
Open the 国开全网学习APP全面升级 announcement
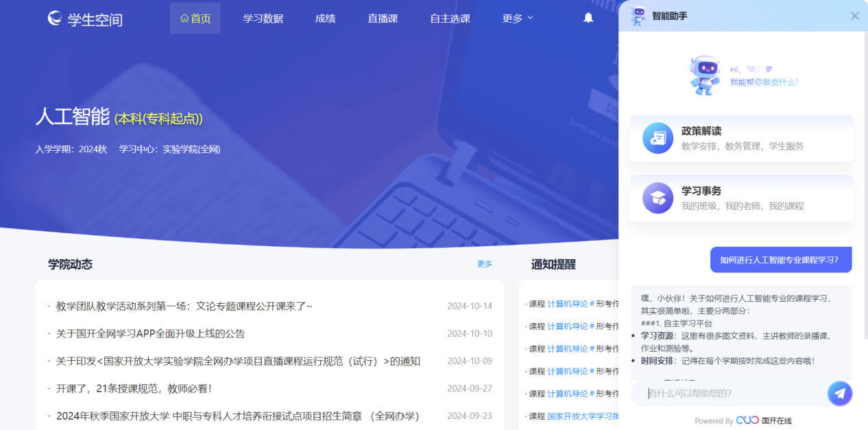(x=150, y=334)
